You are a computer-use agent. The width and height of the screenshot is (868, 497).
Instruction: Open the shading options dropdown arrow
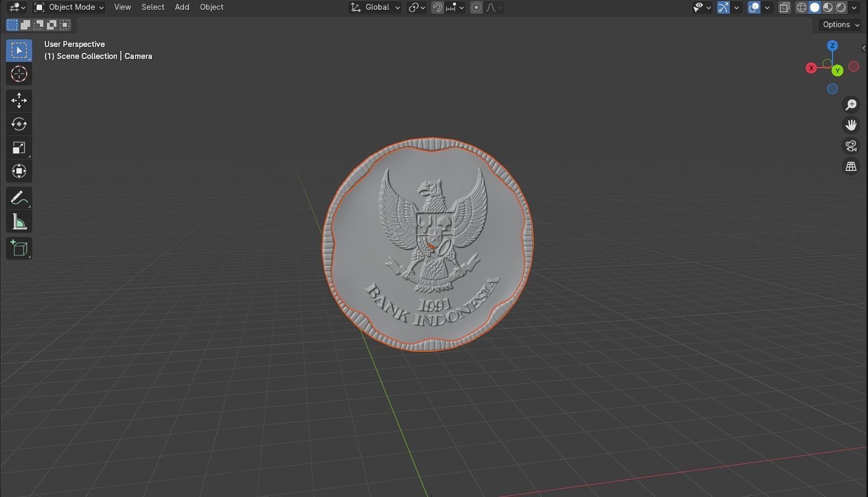pos(854,8)
